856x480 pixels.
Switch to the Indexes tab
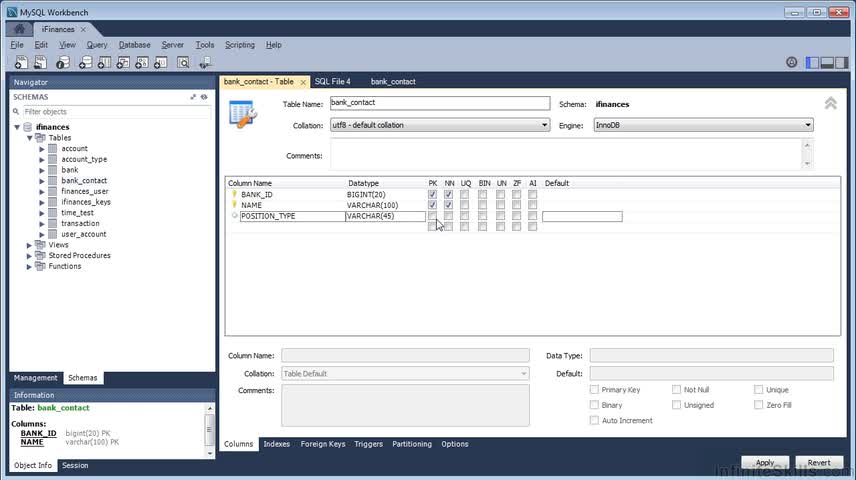tap(276, 444)
